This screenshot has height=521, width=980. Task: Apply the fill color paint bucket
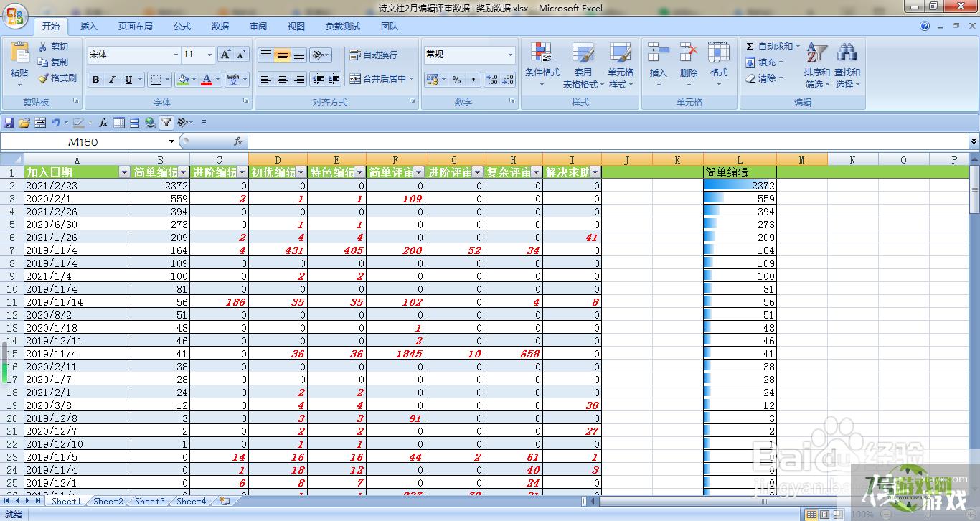(183, 80)
